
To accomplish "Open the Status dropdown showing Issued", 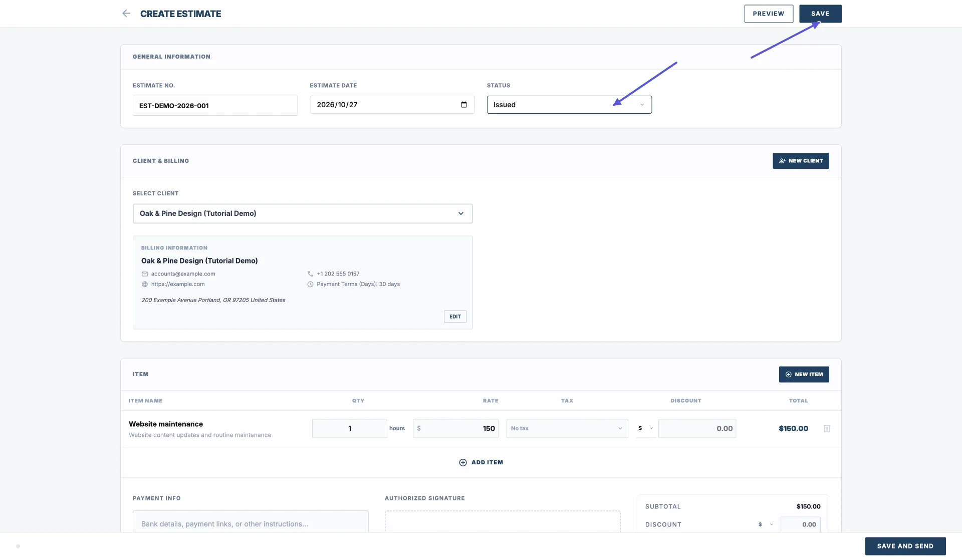I will (x=569, y=105).
